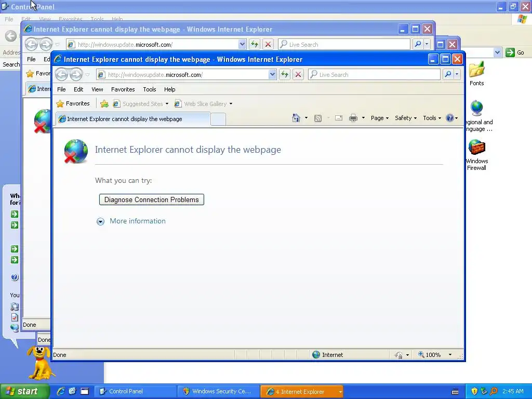Click Go button in Control Panel address bar
The width and height of the screenshot is (532, 399).
coord(515,52)
